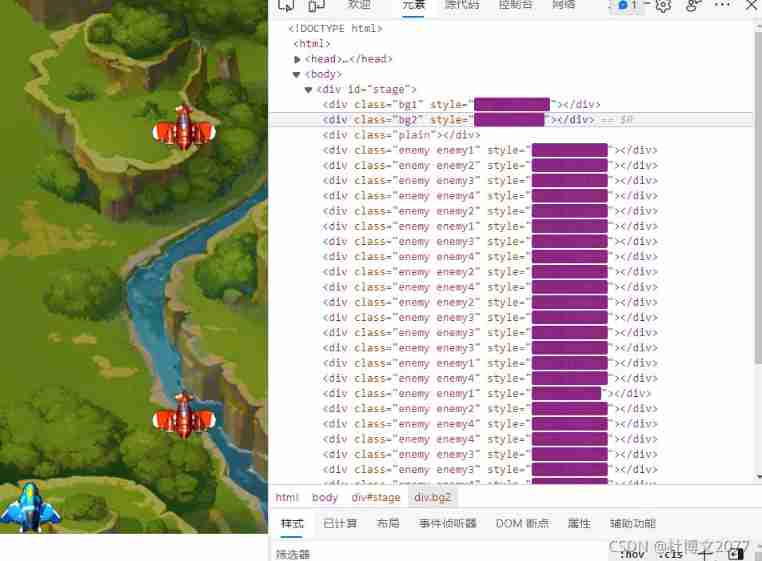Screen dimensions: 762x561
Task: Select the div class="plain" row
Action: [x=401, y=135]
